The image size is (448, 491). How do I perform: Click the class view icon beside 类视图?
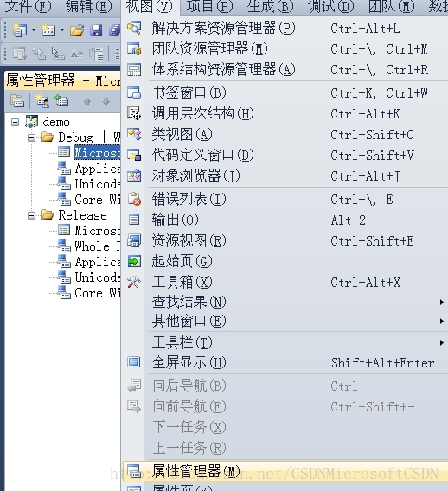[x=134, y=134]
